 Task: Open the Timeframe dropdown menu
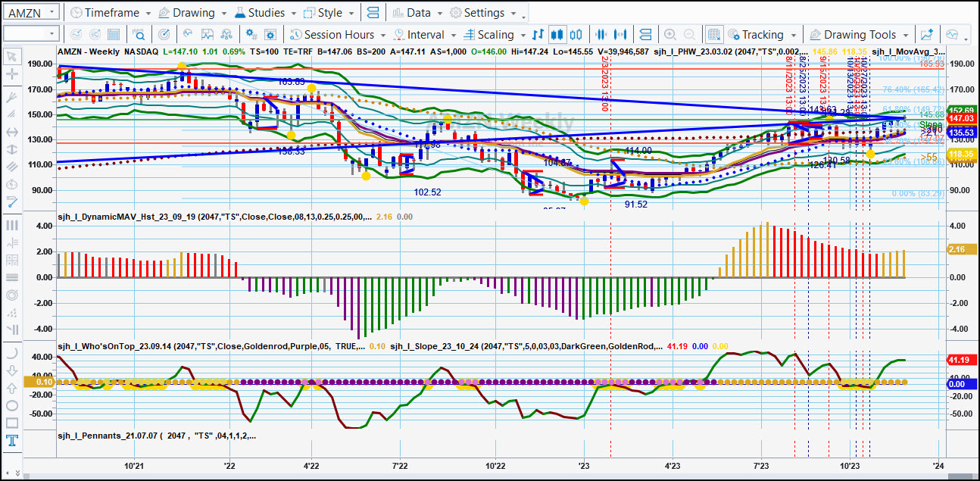coord(110,13)
